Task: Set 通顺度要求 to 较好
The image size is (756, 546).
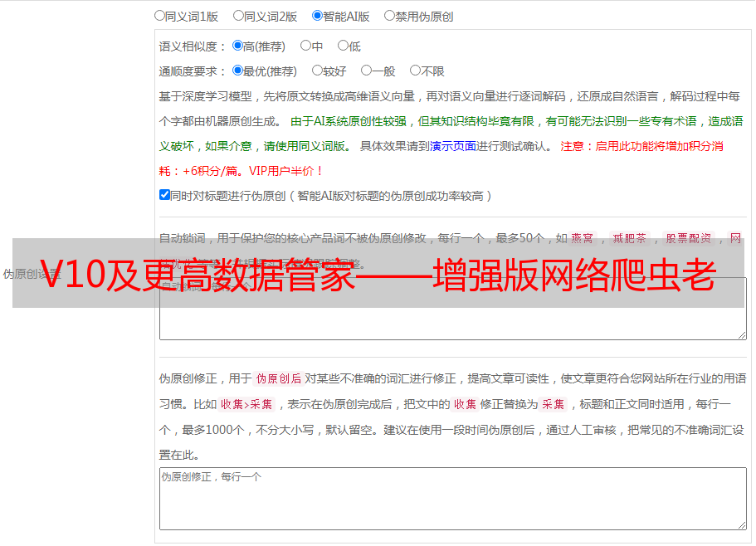Action: 317,71
